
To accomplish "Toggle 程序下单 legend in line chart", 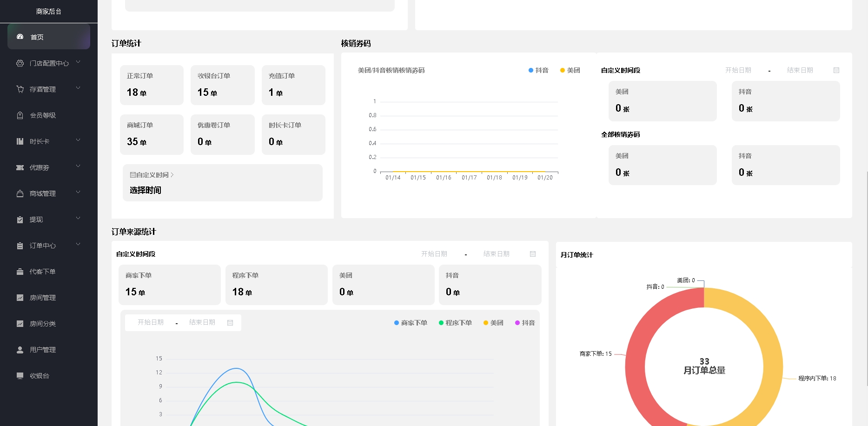I will [x=455, y=323].
